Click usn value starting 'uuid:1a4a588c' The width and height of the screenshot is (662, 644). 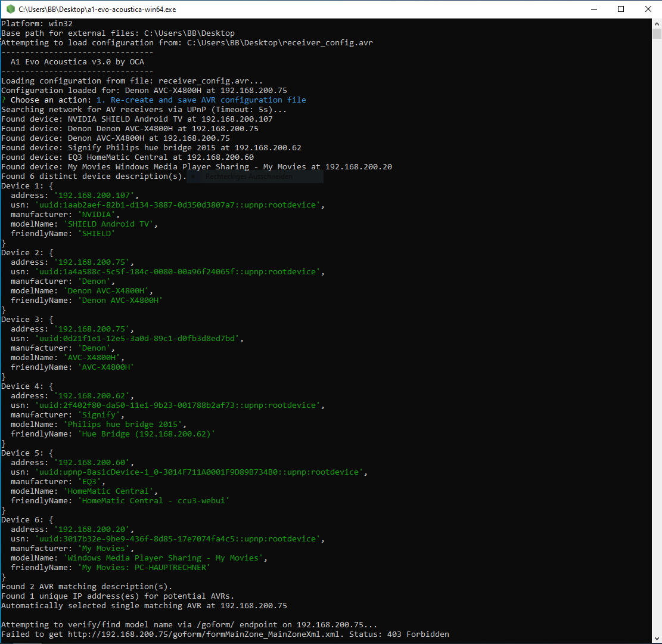click(178, 272)
